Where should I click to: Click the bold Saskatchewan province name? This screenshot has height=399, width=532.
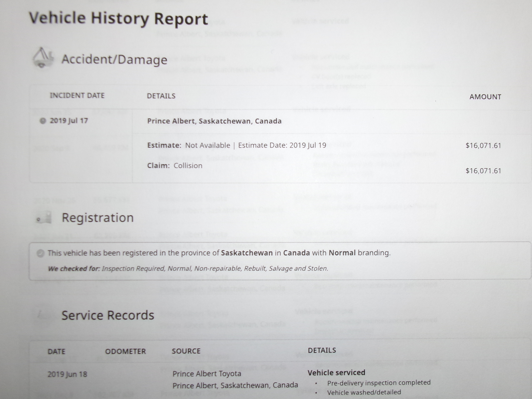[x=247, y=253]
